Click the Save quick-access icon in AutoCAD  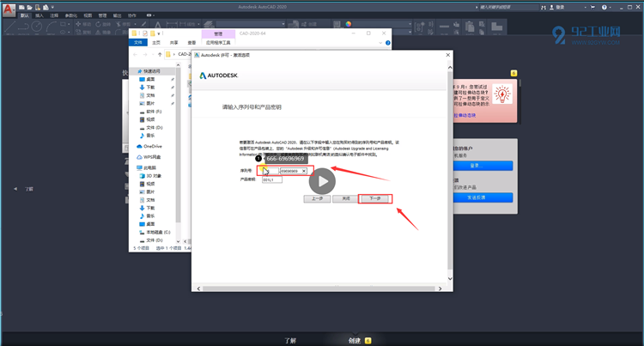tap(38, 8)
